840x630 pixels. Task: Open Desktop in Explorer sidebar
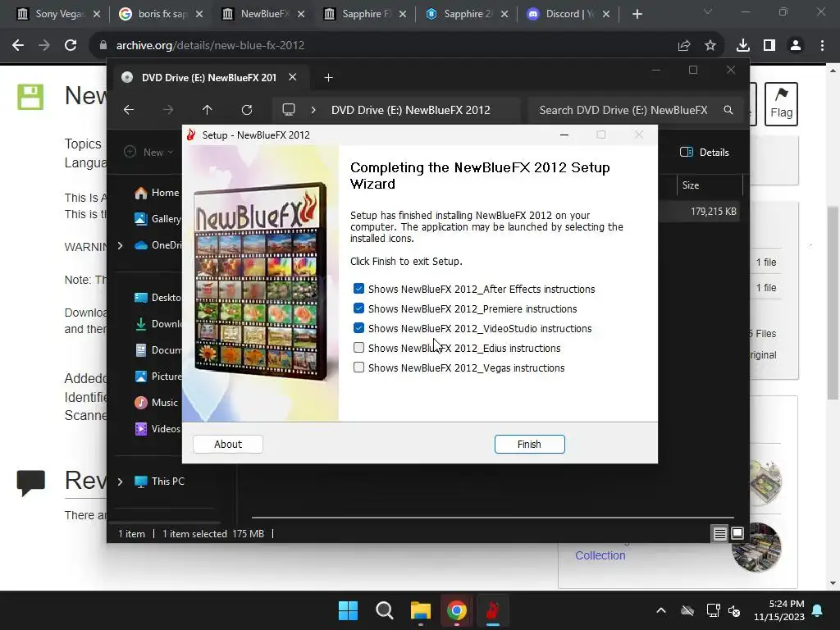157,297
